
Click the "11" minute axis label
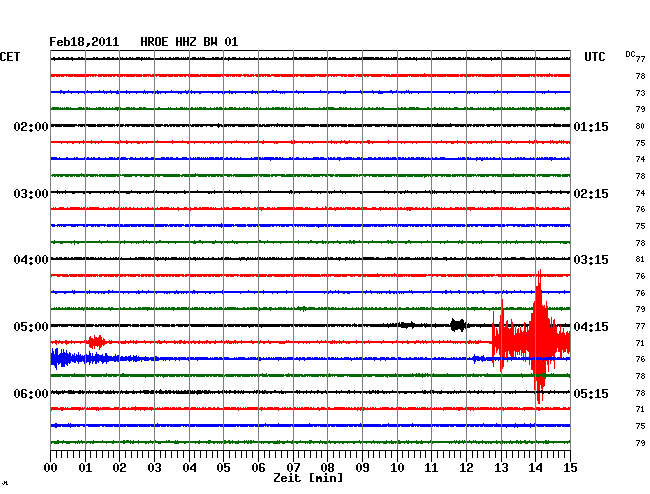pyautogui.click(x=431, y=467)
